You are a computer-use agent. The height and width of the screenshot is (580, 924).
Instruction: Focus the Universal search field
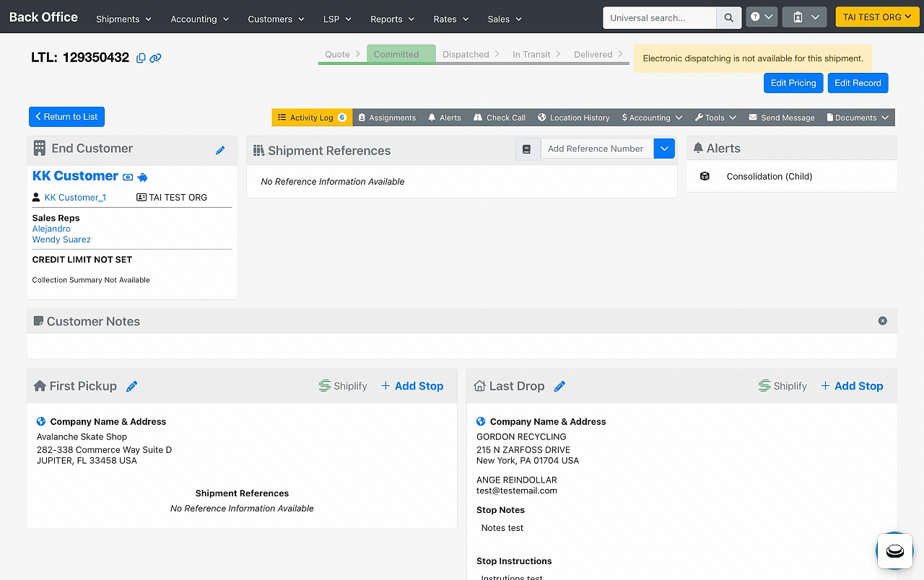(660, 17)
